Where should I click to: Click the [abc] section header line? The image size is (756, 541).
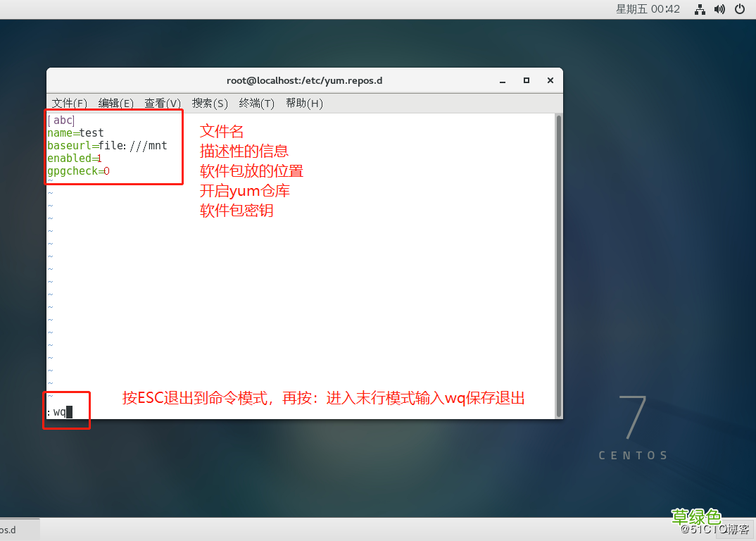62,120
